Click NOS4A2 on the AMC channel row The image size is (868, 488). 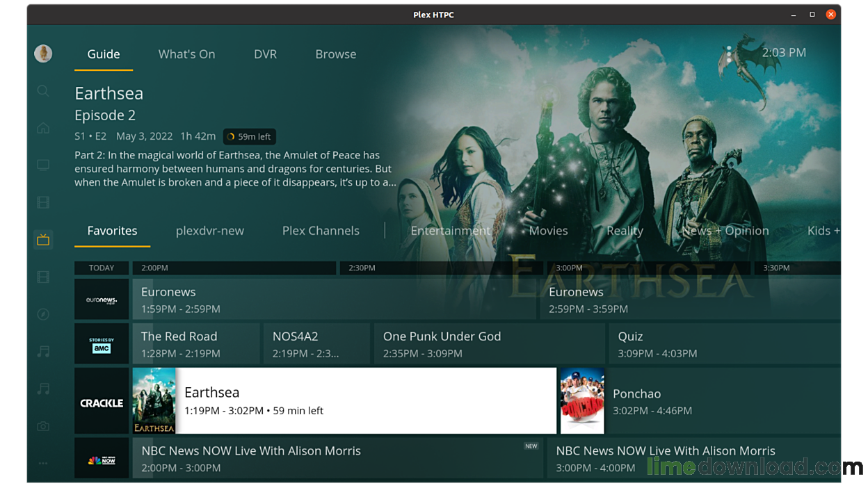pos(316,343)
